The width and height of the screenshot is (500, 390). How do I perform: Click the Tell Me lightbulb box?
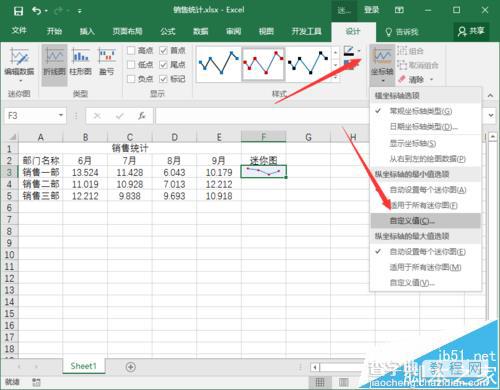(x=402, y=32)
